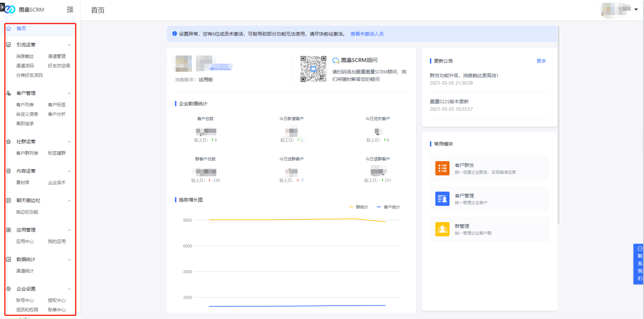Viewport: 644px width, 319px height.
Task: Open 客户列表 in the sidebar menu
Action: (x=25, y=105)
